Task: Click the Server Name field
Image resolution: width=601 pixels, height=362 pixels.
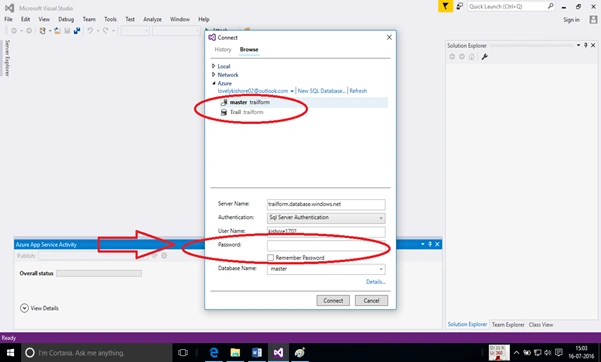Action: coord(326,204)
